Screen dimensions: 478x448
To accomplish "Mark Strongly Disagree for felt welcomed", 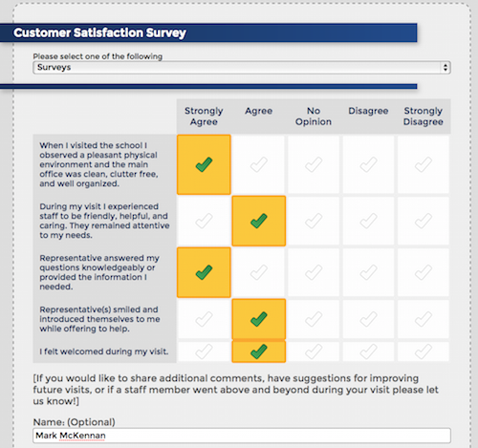I will click(424, 352).
